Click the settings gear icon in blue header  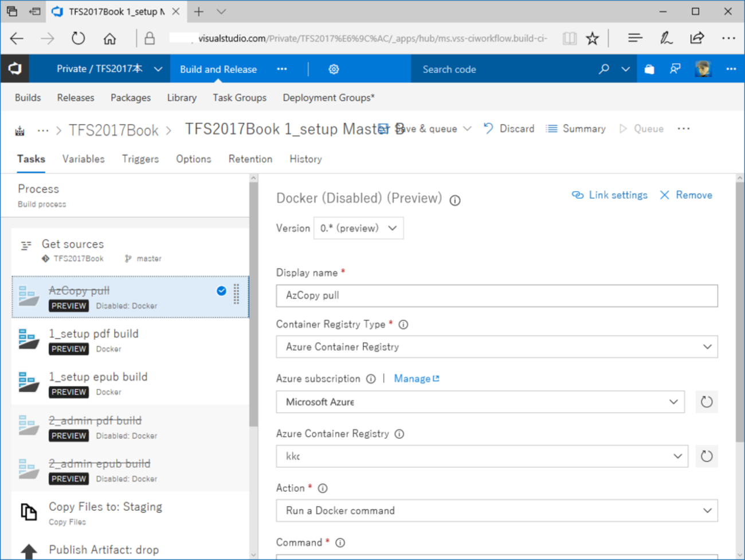(334, 69)
